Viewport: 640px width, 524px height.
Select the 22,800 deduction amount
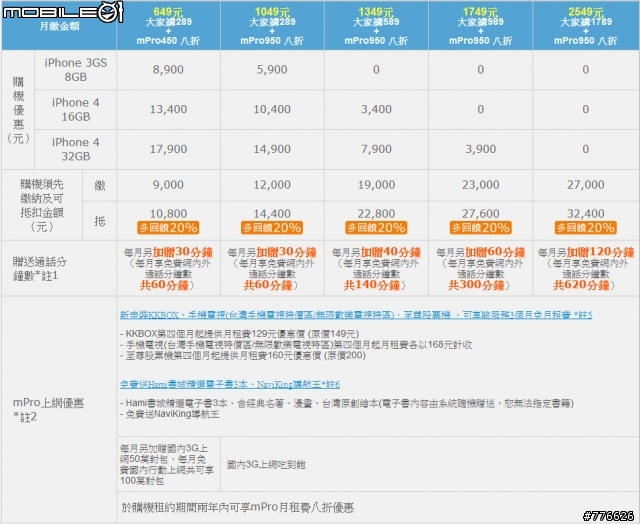coord(376,213)
